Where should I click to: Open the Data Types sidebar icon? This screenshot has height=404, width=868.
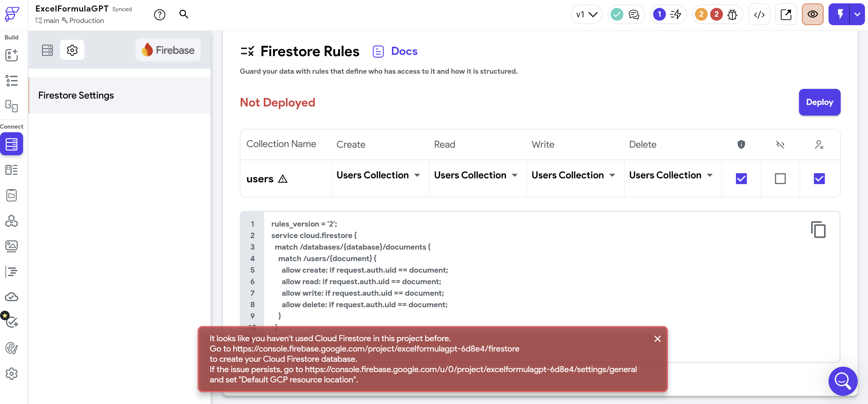coord(12,170)
